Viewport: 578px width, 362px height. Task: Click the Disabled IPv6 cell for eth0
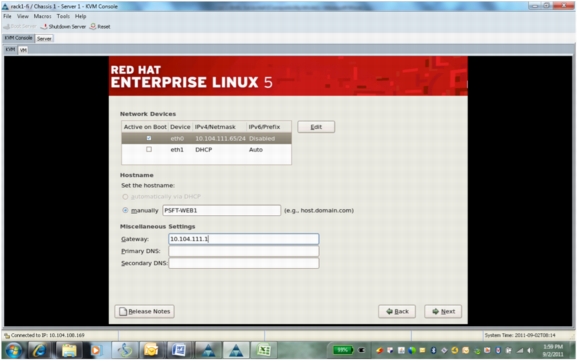(x=262, y=139)
